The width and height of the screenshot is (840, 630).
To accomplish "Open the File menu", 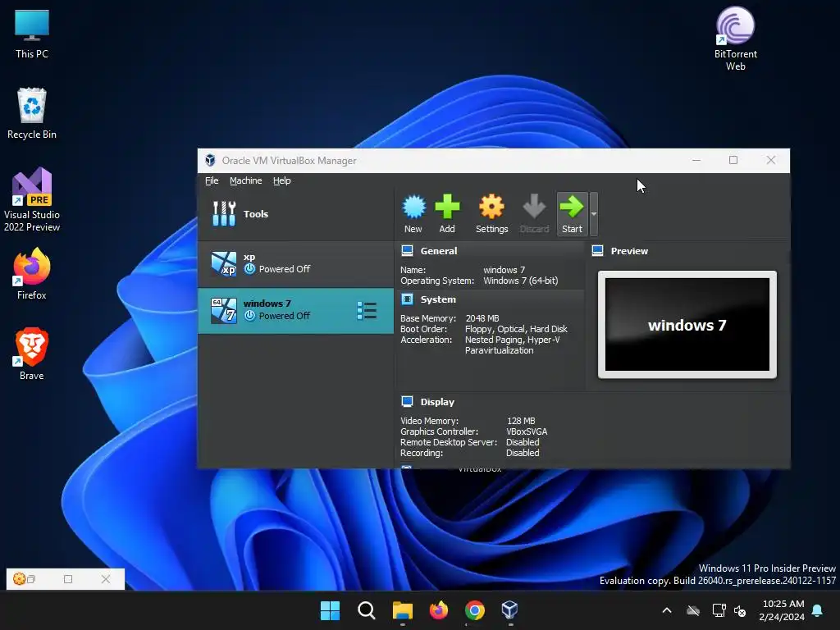I will click(x=212, y=180).
